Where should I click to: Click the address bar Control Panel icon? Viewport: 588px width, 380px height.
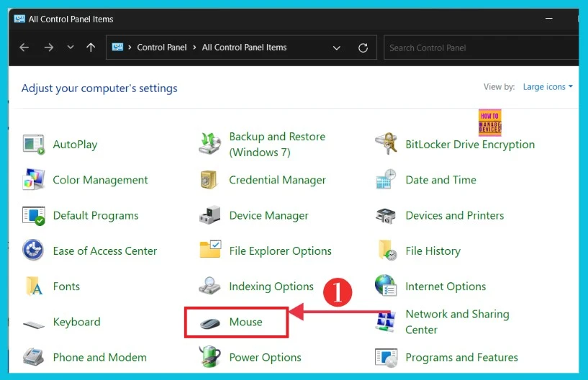pyautogui.click(x=117, y=47)
